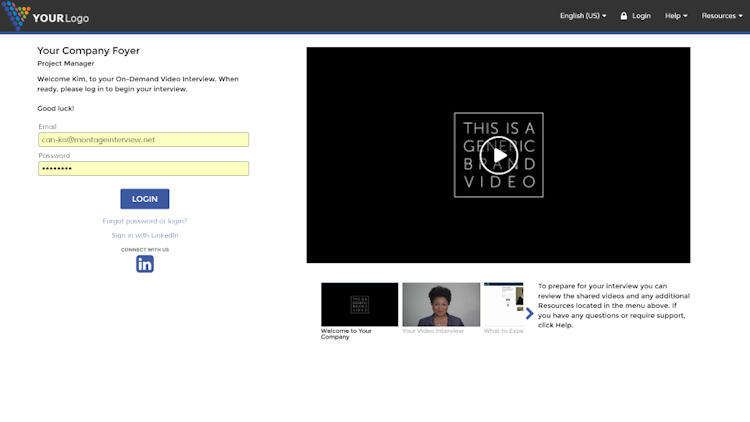Show next videos with blue chevron
Viewport: 750px width, 422px height.
pyautogui.click(x=529, y=313)
